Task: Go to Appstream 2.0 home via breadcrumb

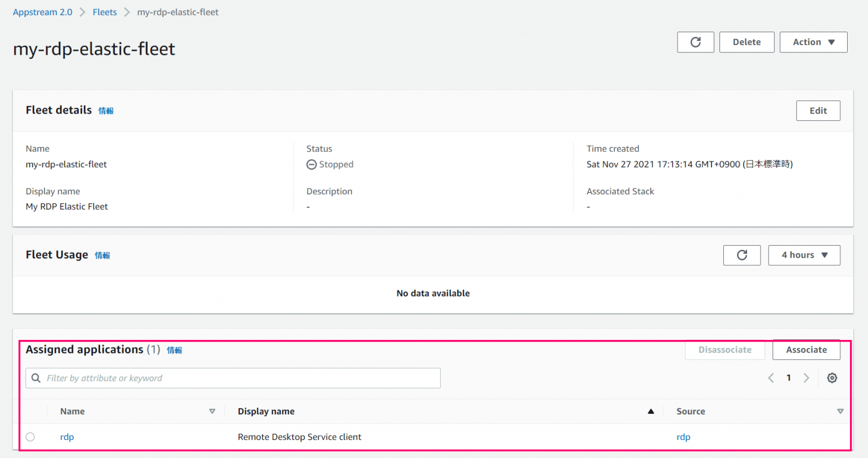Action: (42, 11)
